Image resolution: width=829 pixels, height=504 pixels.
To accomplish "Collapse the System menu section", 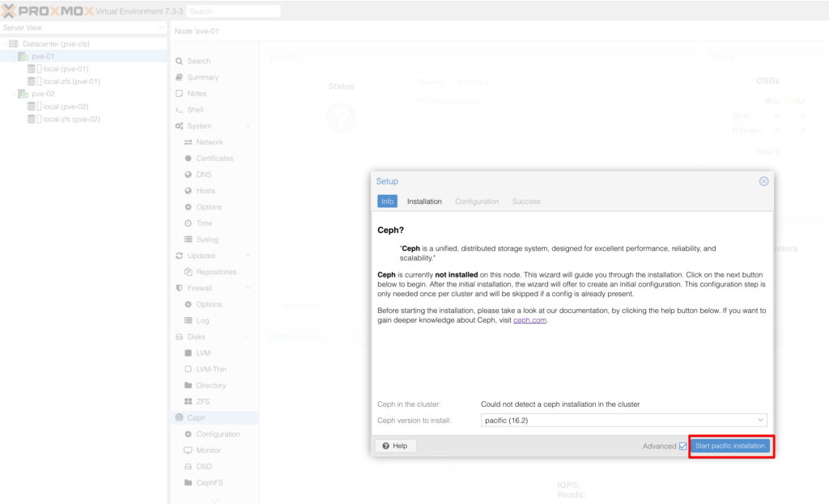I will (x=248, y=126).
